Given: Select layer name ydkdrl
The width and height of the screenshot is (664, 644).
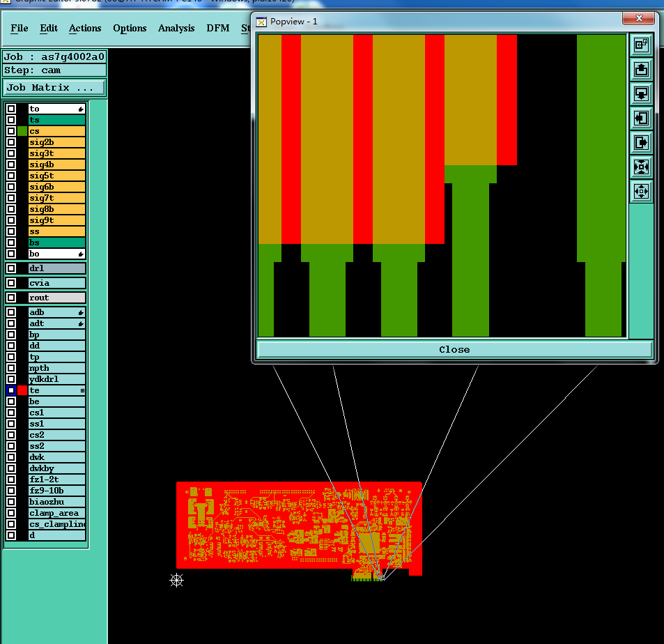Looking at the screenshot, I should [x=56, y=379].
